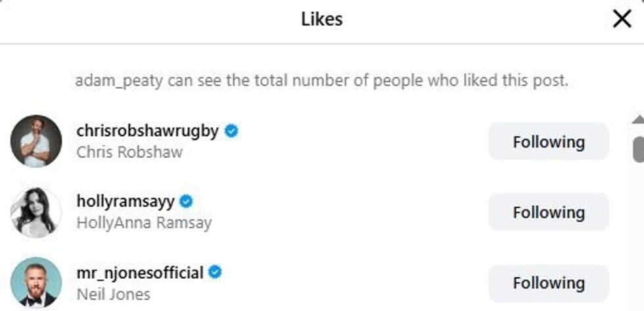Click the verified badge beside chrisrobshawrugby
Image resolution: width=644 pixels, height=311 pixels.
231,131
